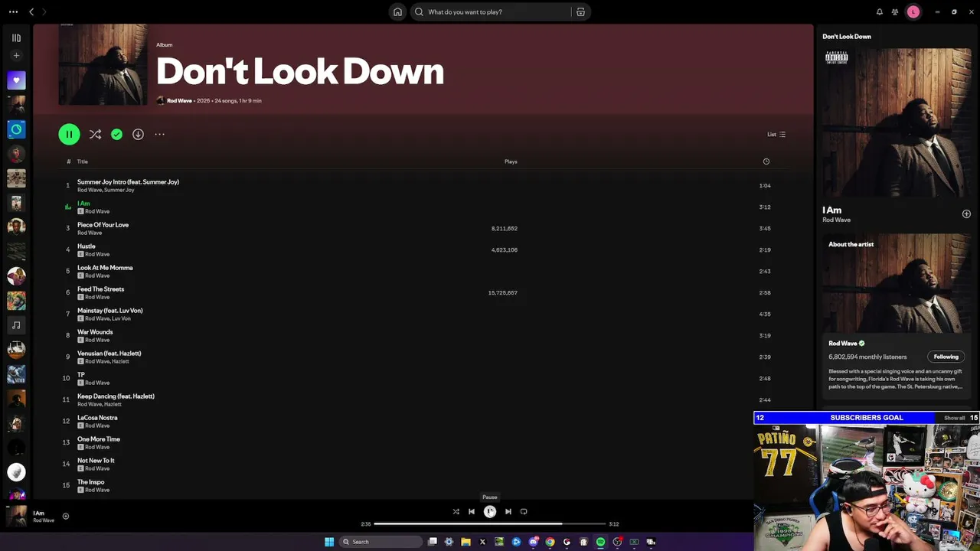Seek on the playback progress bar
Screen dimensions: 980x551
(490, 524)
